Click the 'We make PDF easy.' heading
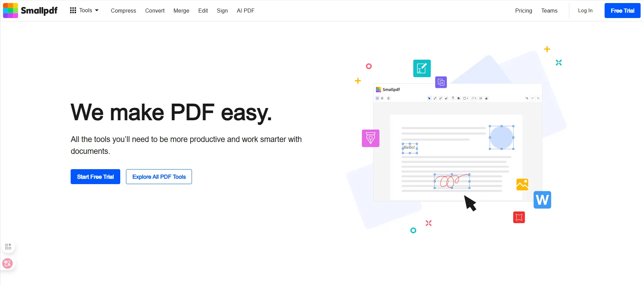The height and width of the screenshot is (285, 644). [171, 112]
